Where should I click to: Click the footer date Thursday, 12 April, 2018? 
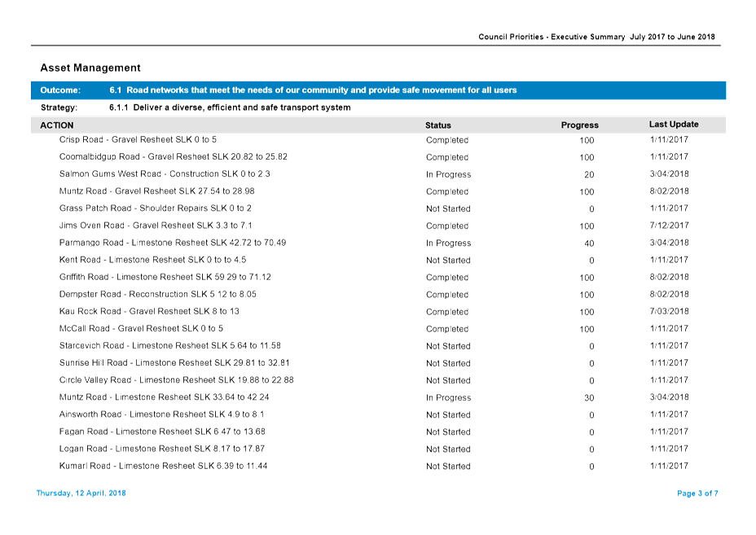click(x=81, y=493)
